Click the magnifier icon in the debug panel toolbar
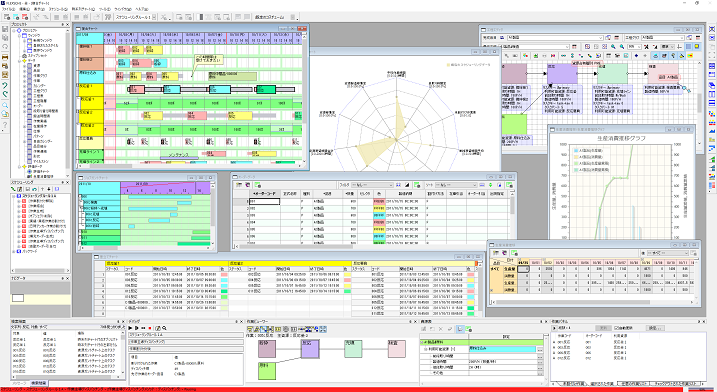 click(164, 328)
